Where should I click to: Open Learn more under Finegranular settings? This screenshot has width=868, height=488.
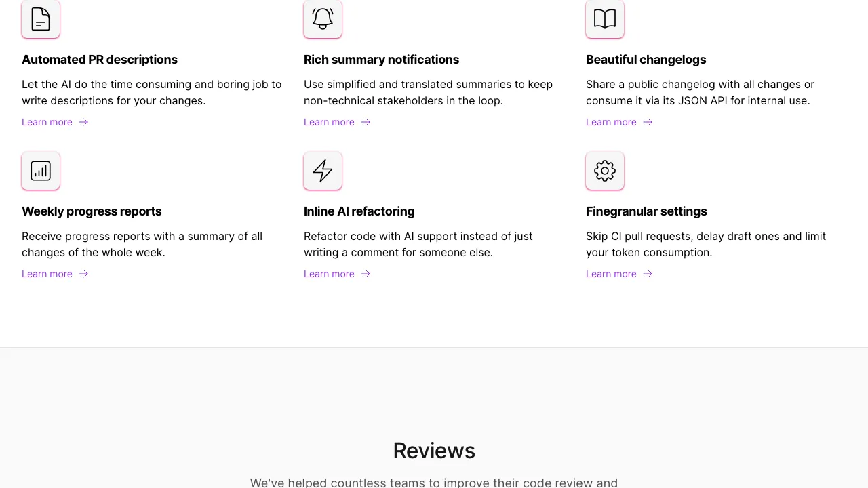pyautogui.click(x=611, y=274)
